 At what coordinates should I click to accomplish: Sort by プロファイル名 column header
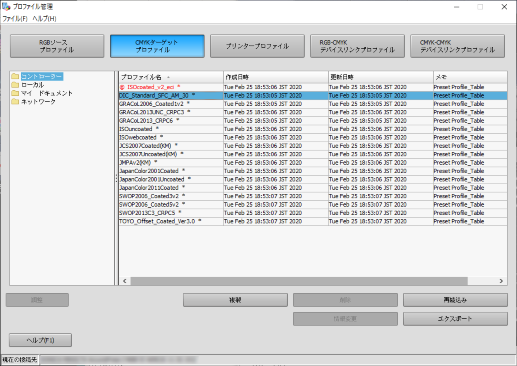pyautogui.click(x=171, y=77)
